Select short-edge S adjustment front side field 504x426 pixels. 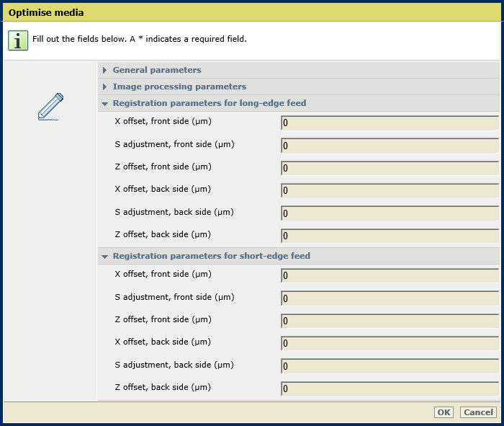click(390, 298)
